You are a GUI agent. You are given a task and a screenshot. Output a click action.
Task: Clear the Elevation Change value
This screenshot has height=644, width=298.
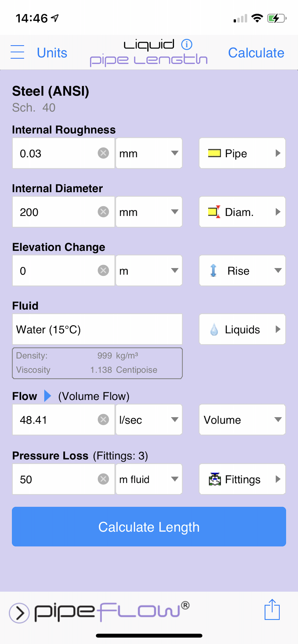(x=103, y=270)
